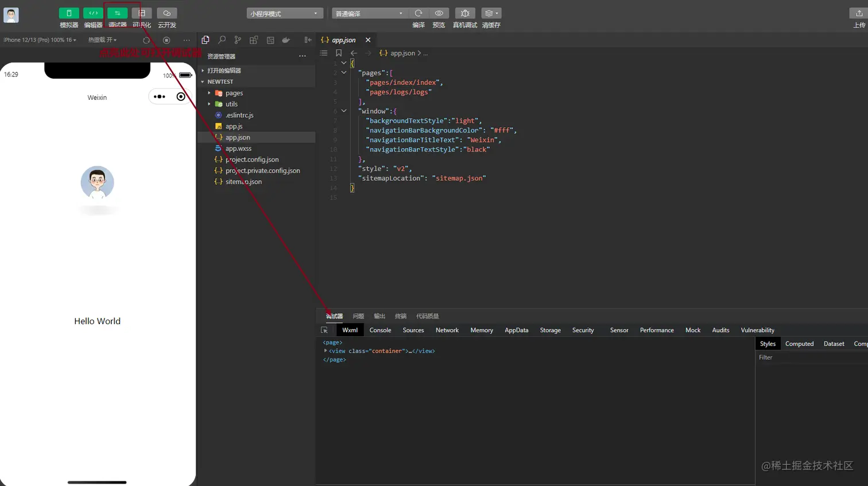Select the Explorer files icon
The width and height of the screenshot is (868, 486).
pyautogui.click(x=206, y=40)
